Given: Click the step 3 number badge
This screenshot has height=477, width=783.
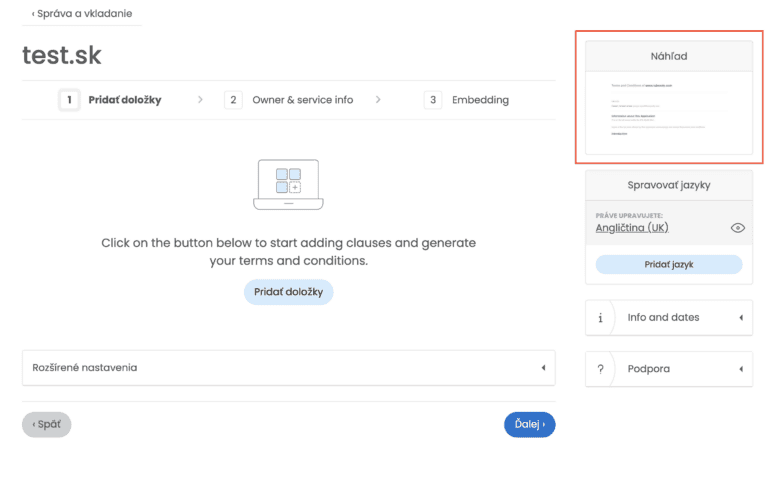Looking at the screenshot, I should tap(433, 100).
